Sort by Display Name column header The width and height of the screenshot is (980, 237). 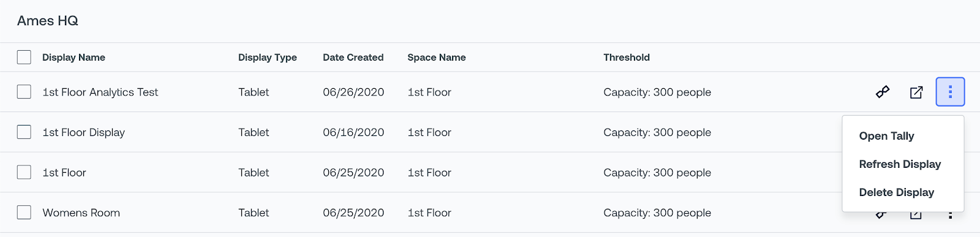click(x=73, y=58)
